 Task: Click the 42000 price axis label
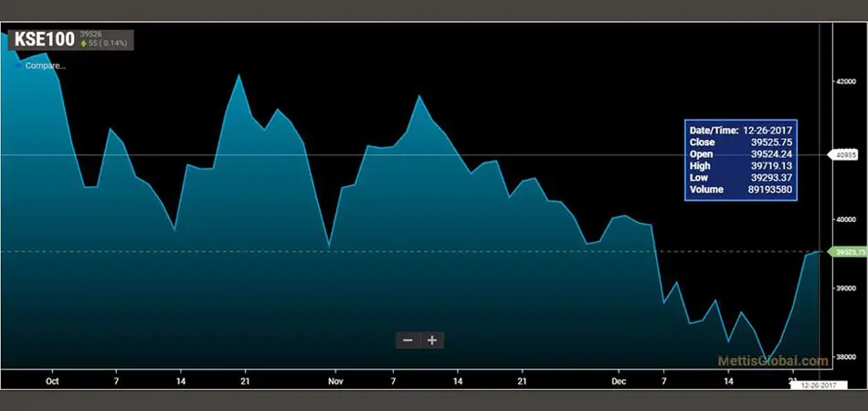tap(843, 82)
